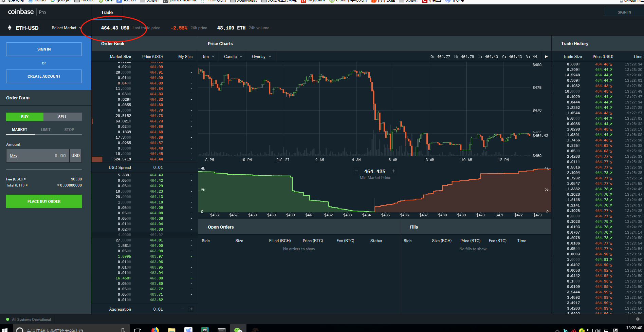The image size is (644, 332).
Task: Select the BUY side toggle
Action: (x=25, y=117)
